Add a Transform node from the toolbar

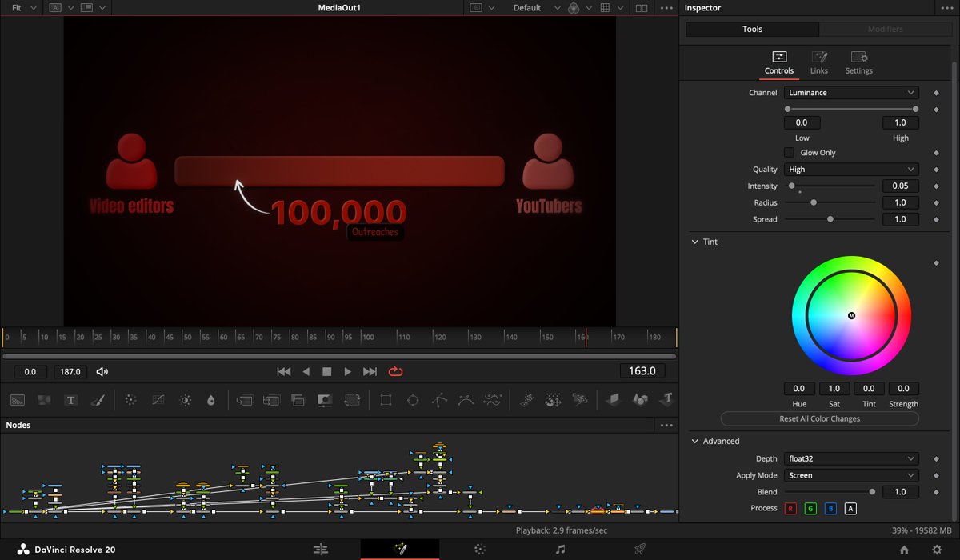point(351,399)
